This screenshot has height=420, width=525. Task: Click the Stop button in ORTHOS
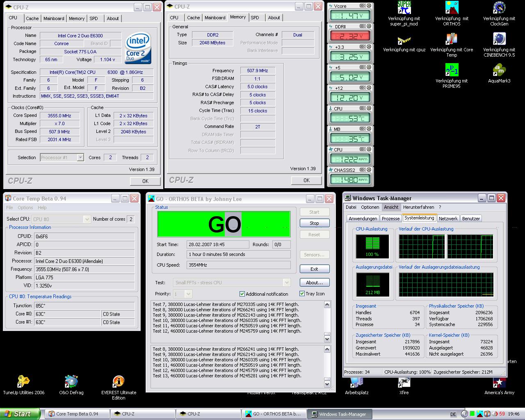pos(314,223)
